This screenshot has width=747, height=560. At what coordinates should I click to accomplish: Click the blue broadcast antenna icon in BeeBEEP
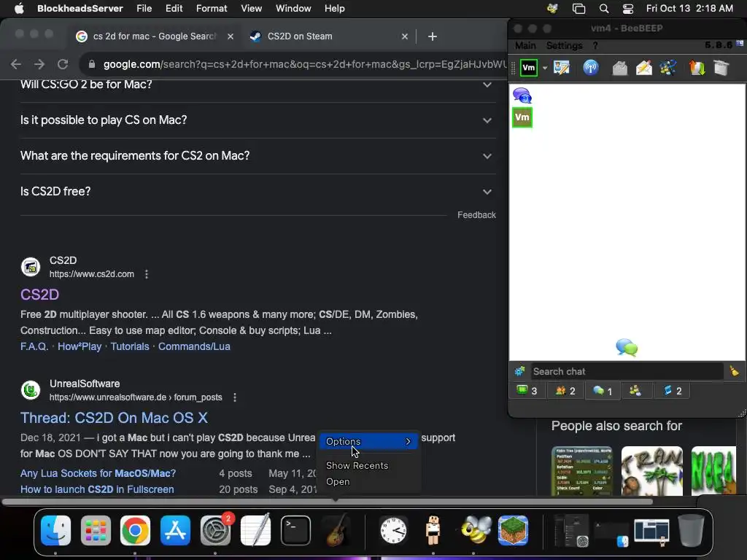591,68
